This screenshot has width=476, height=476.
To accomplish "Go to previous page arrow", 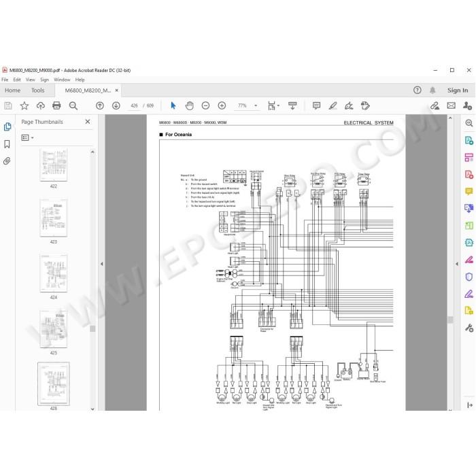I will point(100,105).
